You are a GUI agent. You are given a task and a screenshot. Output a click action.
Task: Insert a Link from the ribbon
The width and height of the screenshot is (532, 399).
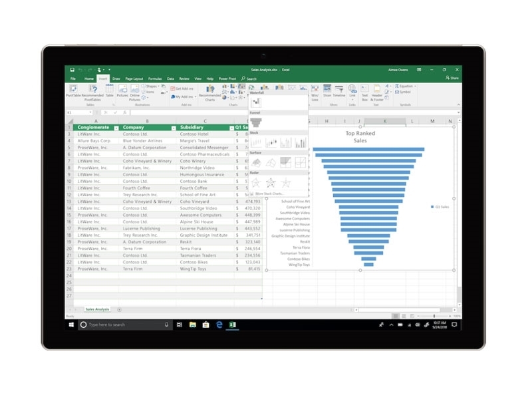352,91
